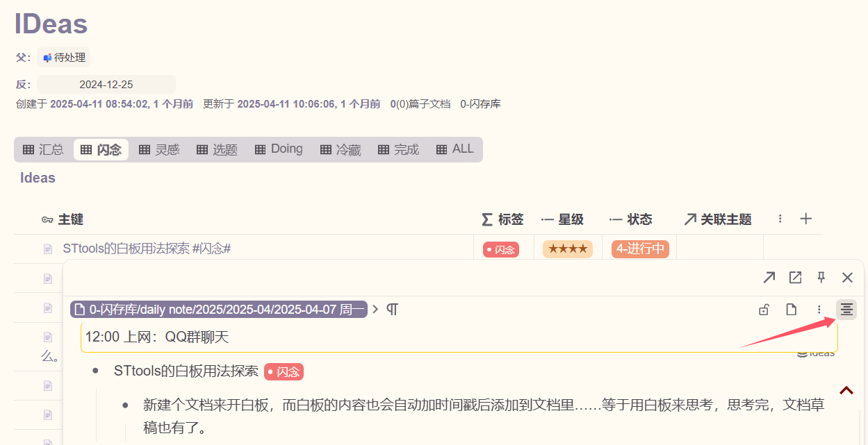Open the table's three-dot more menu

pos(780,219)
